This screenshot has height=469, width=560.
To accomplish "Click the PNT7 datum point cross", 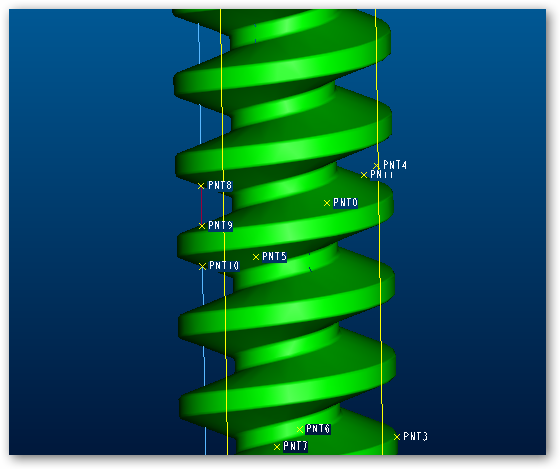I will [277, 447].
